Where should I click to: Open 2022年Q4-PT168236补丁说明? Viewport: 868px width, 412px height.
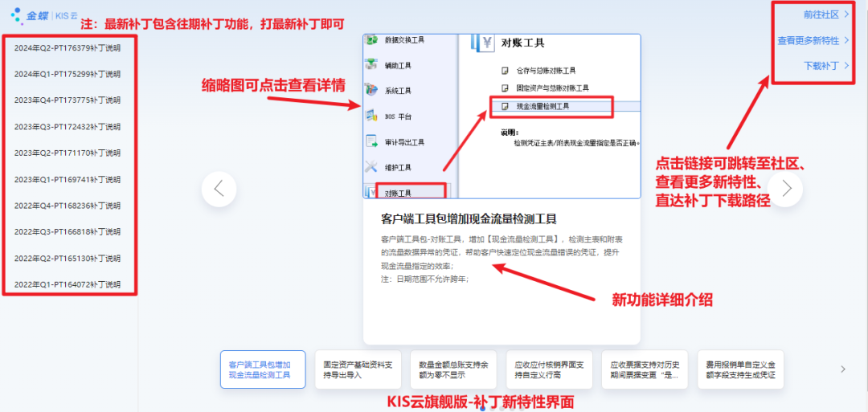pos(68,206)
